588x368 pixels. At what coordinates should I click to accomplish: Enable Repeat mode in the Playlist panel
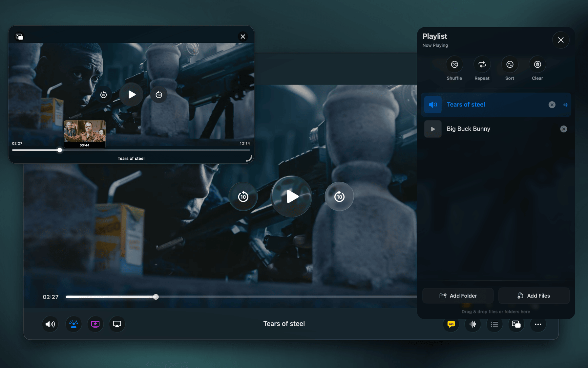pos(482,64)
